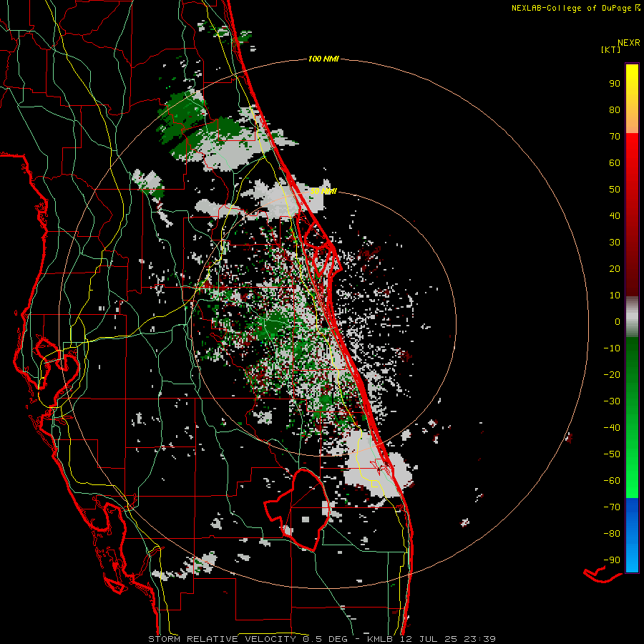Click the 0 value on velocity scale
Viewport: 644px width, 644px height.
pos(618,321)
